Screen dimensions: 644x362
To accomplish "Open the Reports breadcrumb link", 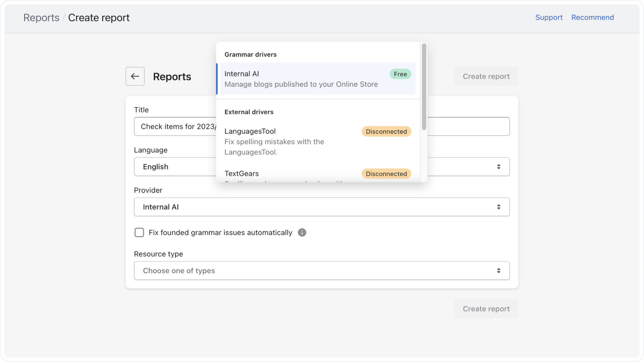I will click(41, 17).
